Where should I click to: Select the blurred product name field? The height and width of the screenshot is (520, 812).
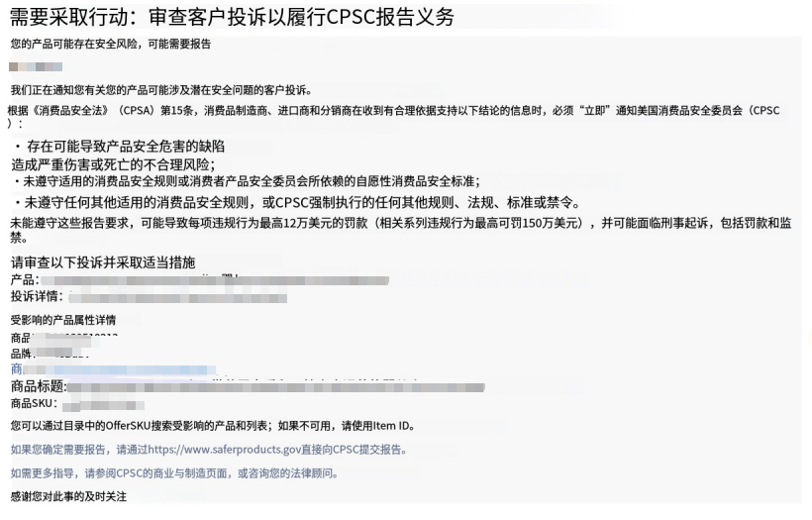(215, 280)
